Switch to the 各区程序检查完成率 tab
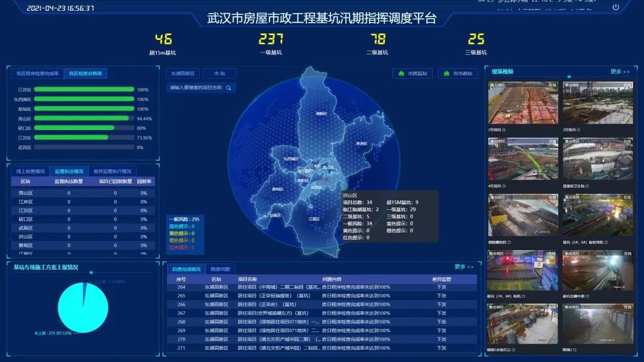Screen dimensions: 644x362 [x=38, y=73]
